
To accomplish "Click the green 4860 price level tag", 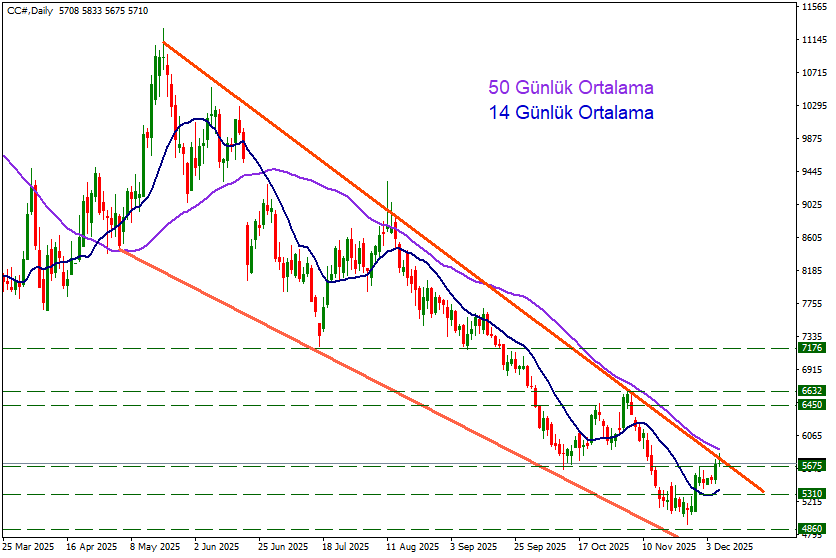I will point(812,529).
